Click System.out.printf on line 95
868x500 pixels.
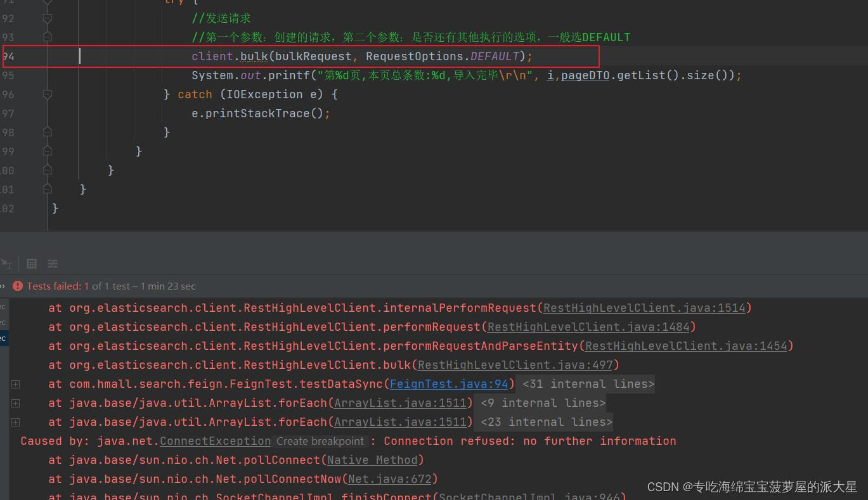250,75
